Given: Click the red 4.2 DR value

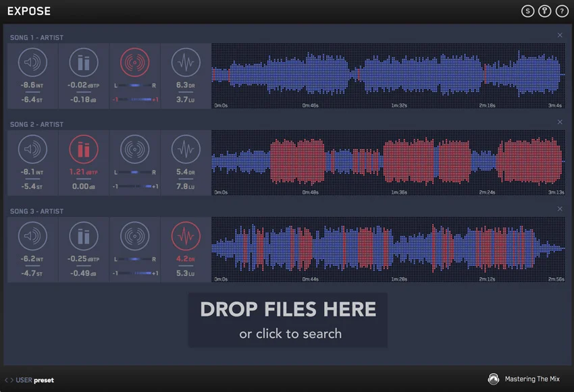Looking at the screenshot, I should [185, 259].
